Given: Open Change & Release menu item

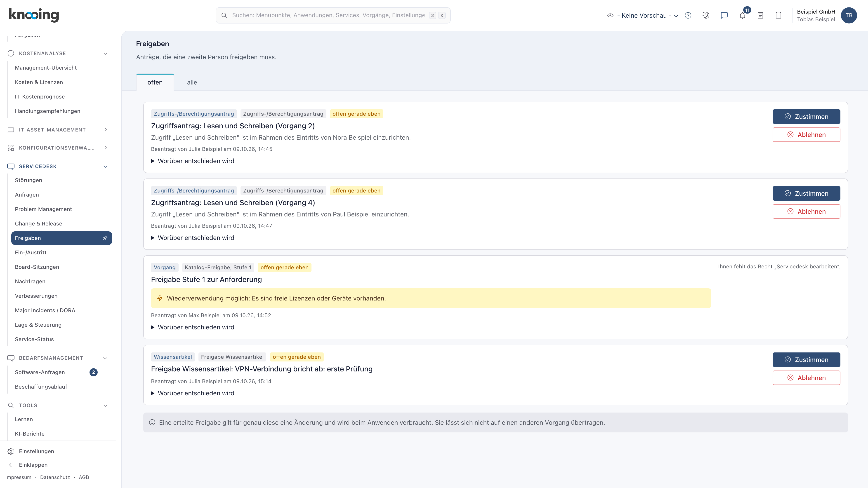Looking at the screenshot, I should [x=38, y=224].
